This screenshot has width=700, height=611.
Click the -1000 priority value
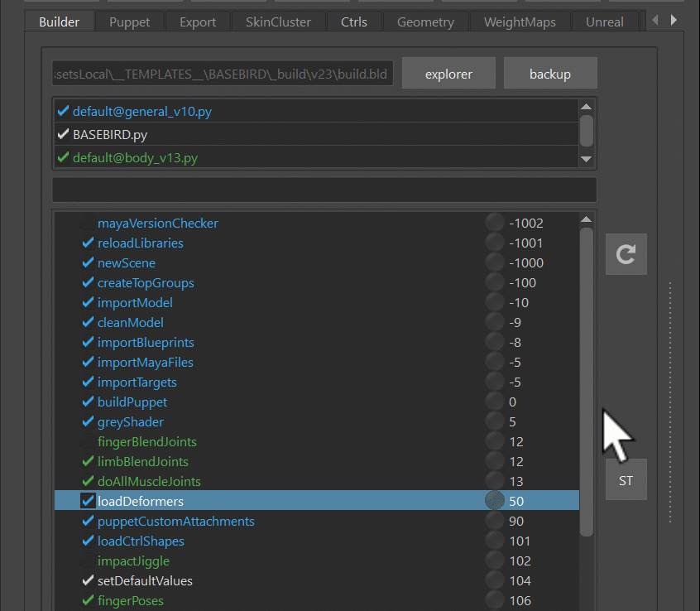point(526,262)
